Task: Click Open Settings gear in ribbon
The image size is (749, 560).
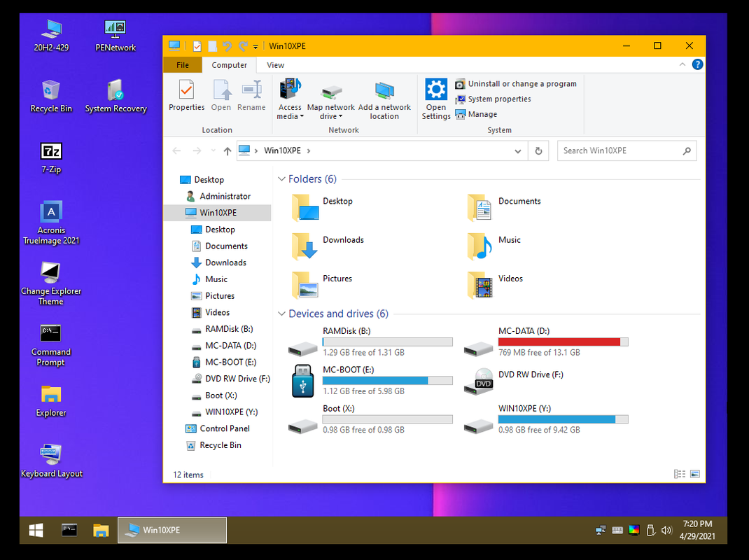Action: [435, 99]
